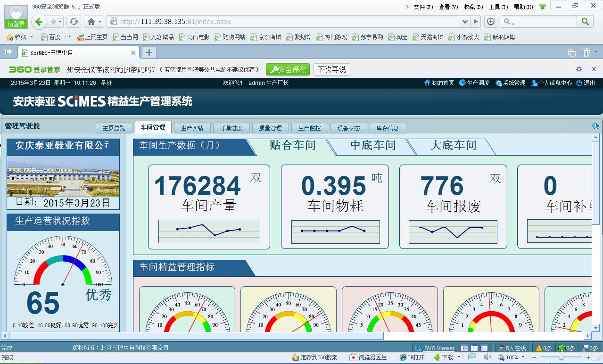Open the 工具(T) menu
The image size is (603, 364).
[x=498, y=7]
